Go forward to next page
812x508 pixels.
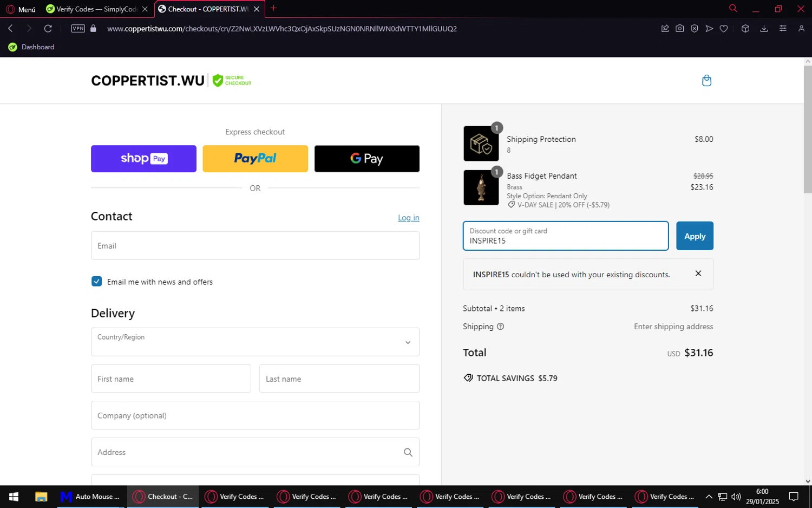[29, 29]
